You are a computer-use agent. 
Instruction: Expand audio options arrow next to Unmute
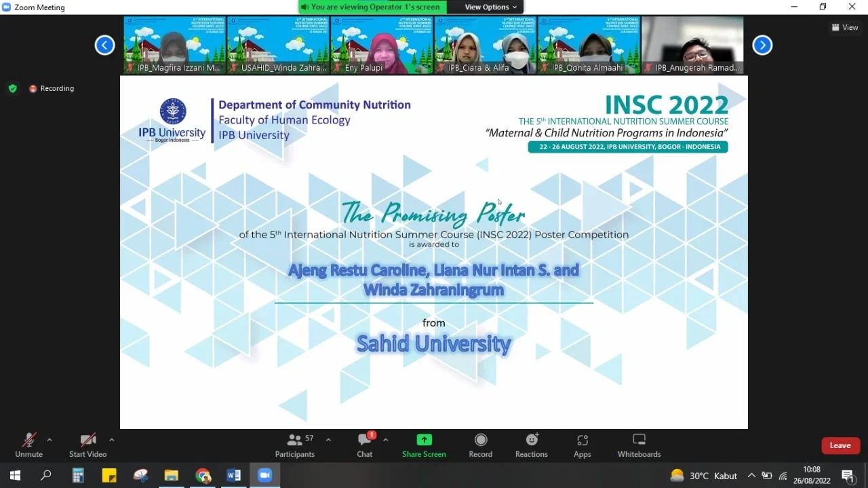pos(49,440)
